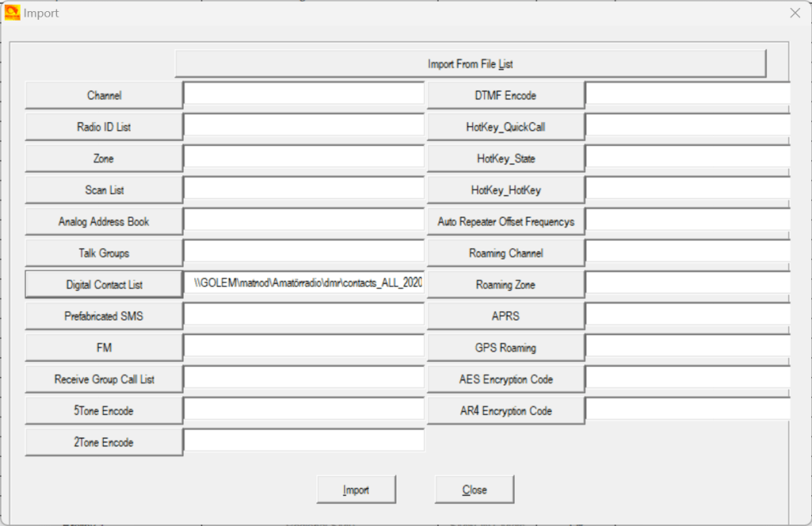The height and width of the screenshot is (526, 812).
Task: Click the Analog Address Book button
Action: click(x=104, y=221)
